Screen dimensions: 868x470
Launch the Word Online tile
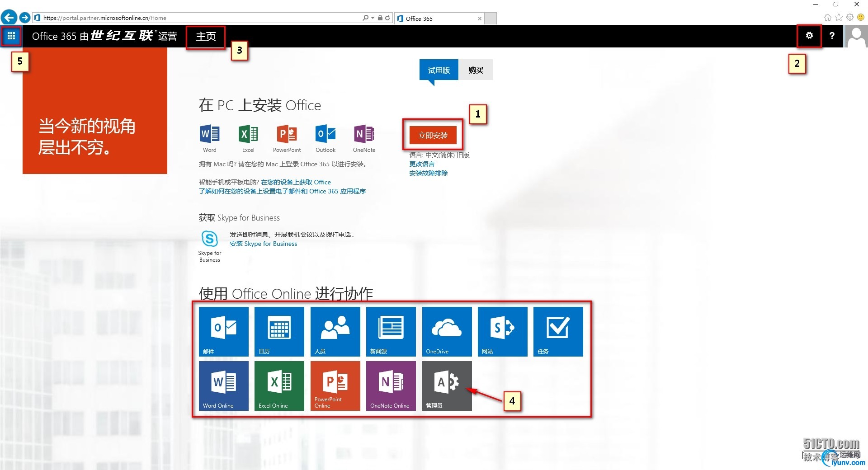point(224,386)
